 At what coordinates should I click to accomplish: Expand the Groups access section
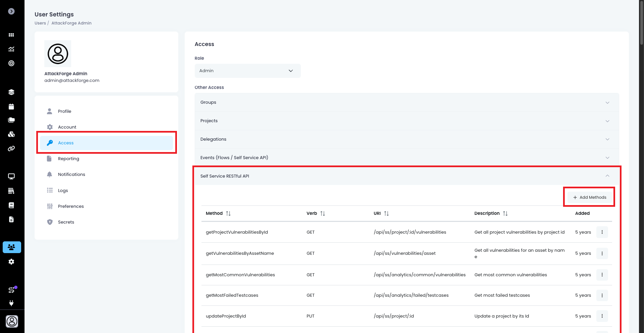point(406,102)
